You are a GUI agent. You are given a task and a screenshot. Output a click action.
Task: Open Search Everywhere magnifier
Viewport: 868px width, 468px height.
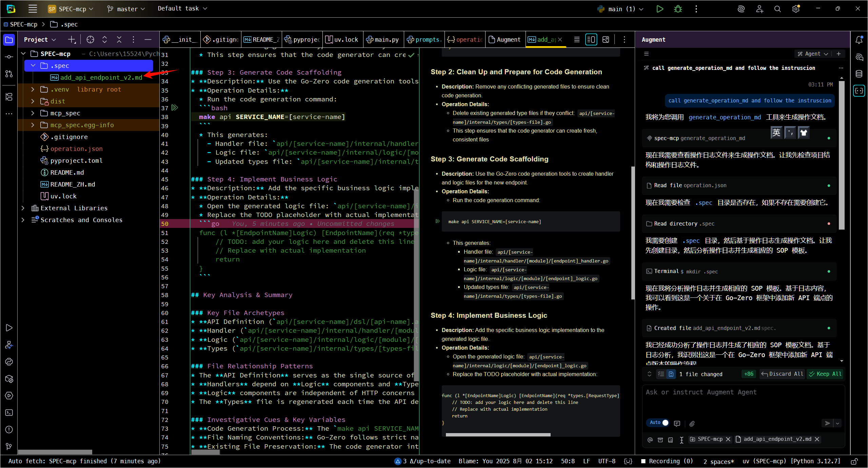point(777,9)
